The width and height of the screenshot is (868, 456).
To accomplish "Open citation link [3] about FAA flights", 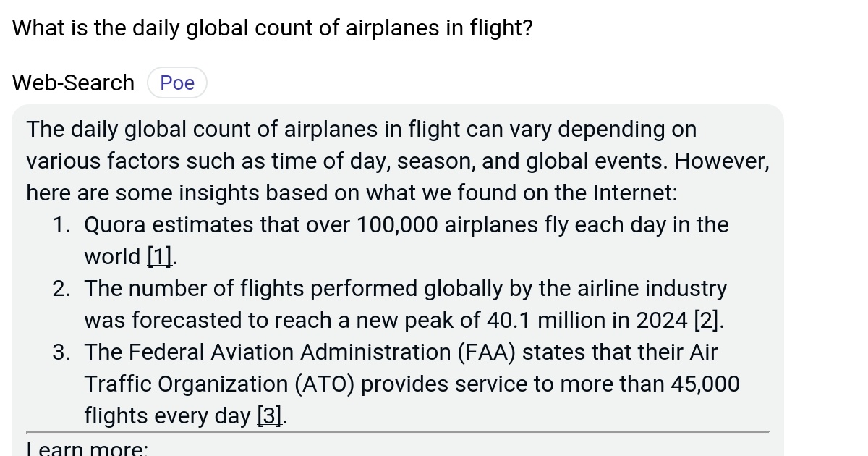I will pos(269,415).
